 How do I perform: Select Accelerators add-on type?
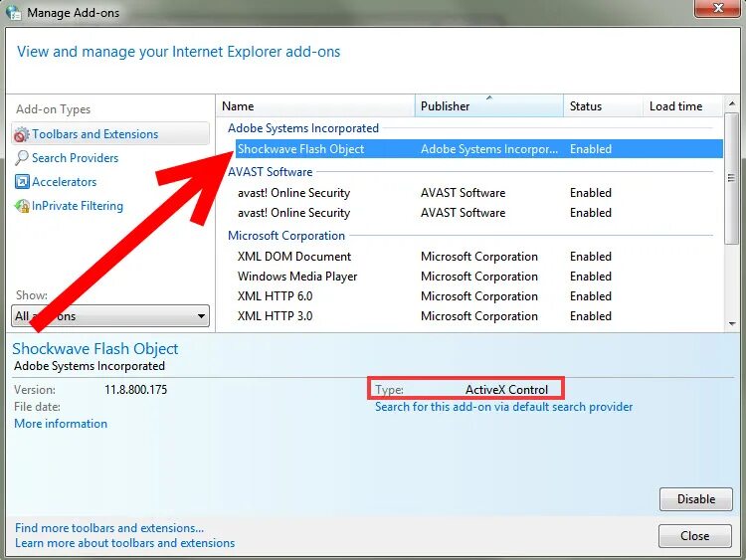point(65,182)
